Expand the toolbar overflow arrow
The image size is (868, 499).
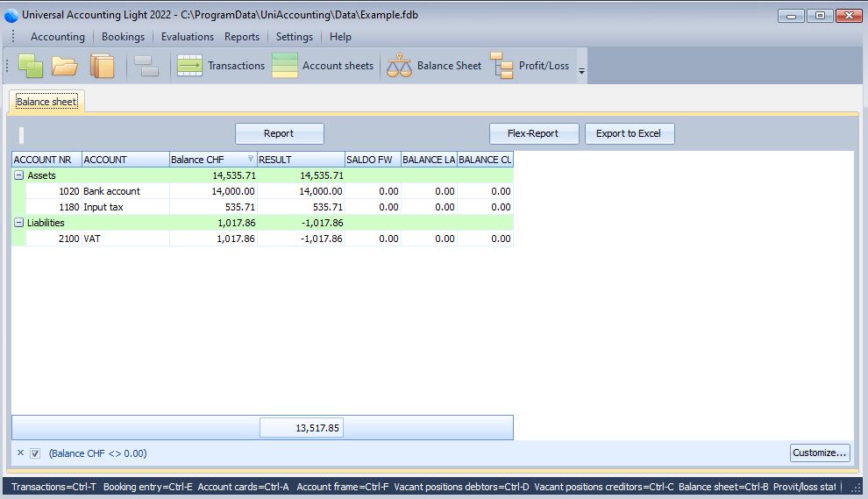click(x=581, y=71)
